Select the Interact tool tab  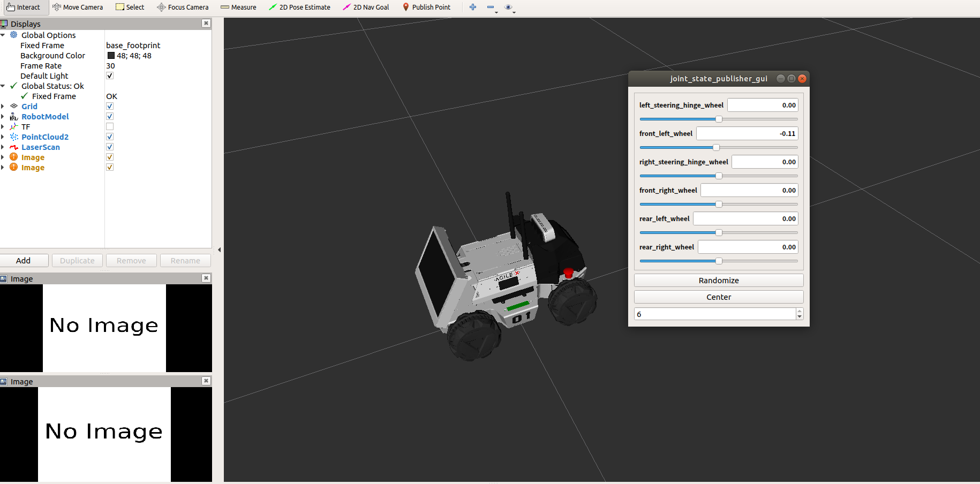24,7
